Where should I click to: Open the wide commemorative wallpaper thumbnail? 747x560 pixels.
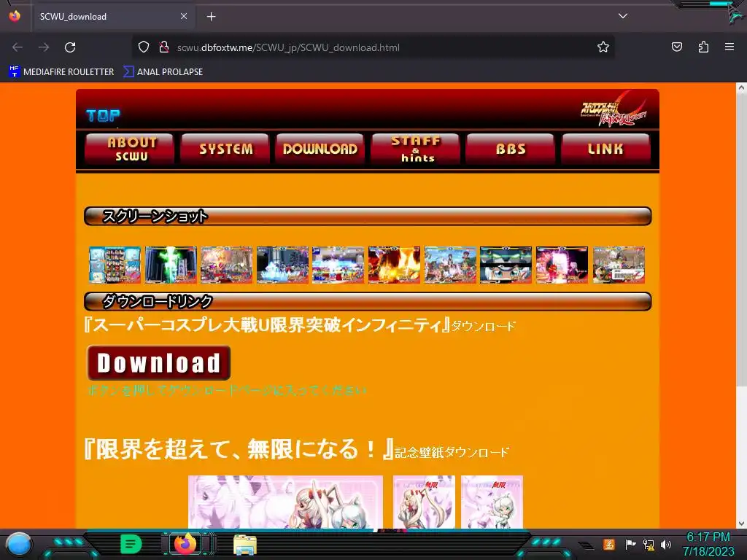pos(285,502)
